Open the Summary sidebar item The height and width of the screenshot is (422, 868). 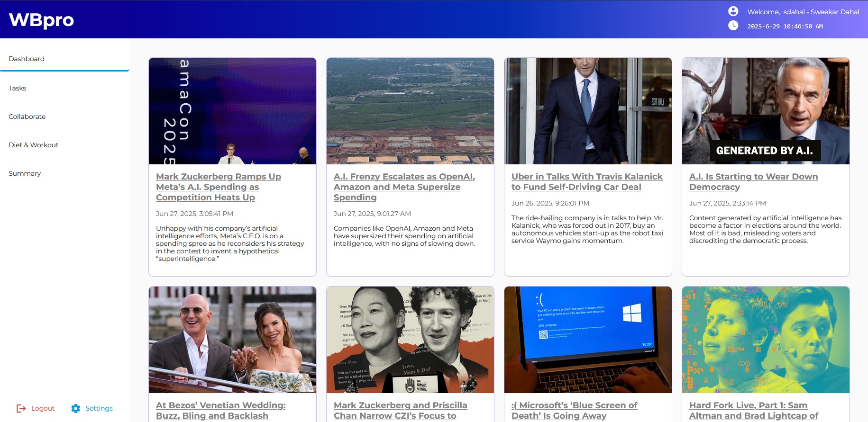coord(25,173)
